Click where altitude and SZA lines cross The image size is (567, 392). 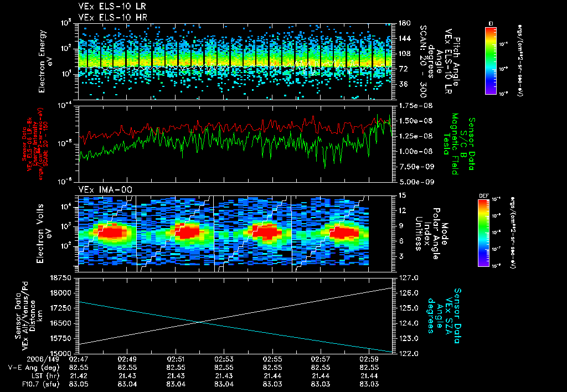[199, 322]
